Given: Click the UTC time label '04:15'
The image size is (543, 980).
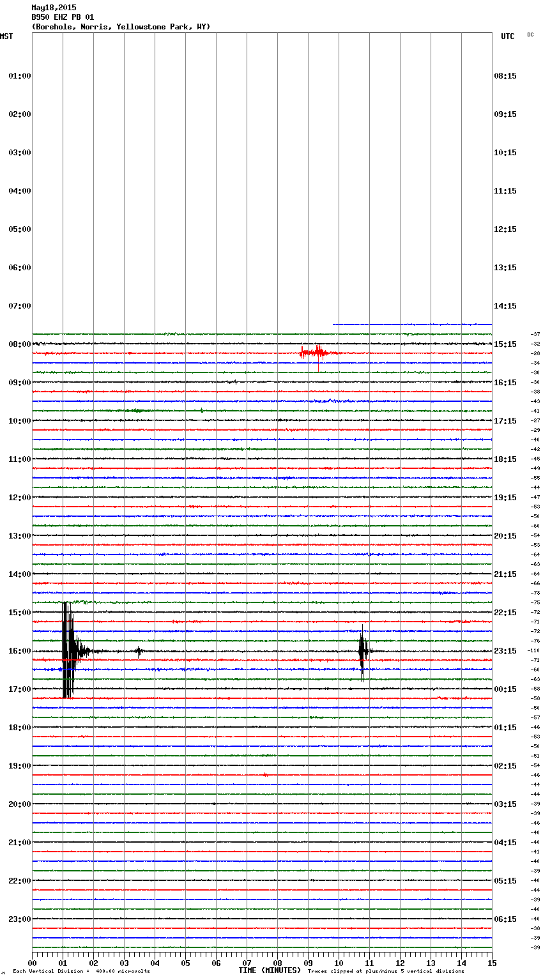Looking at the screenshot, I should point(505,843).
